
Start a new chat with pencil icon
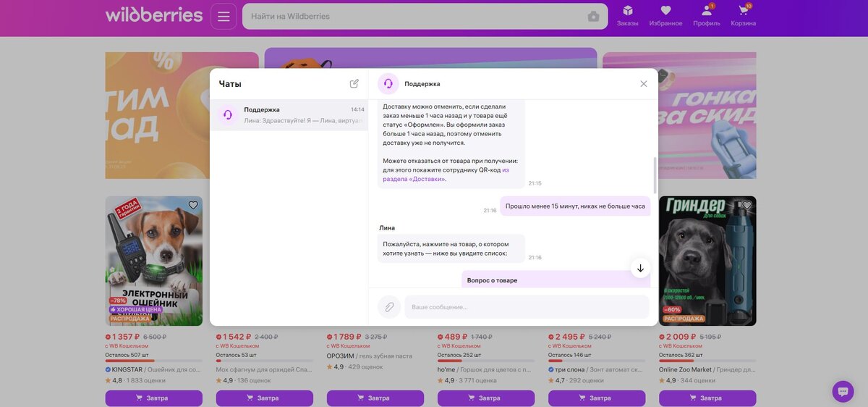[354, 83]
